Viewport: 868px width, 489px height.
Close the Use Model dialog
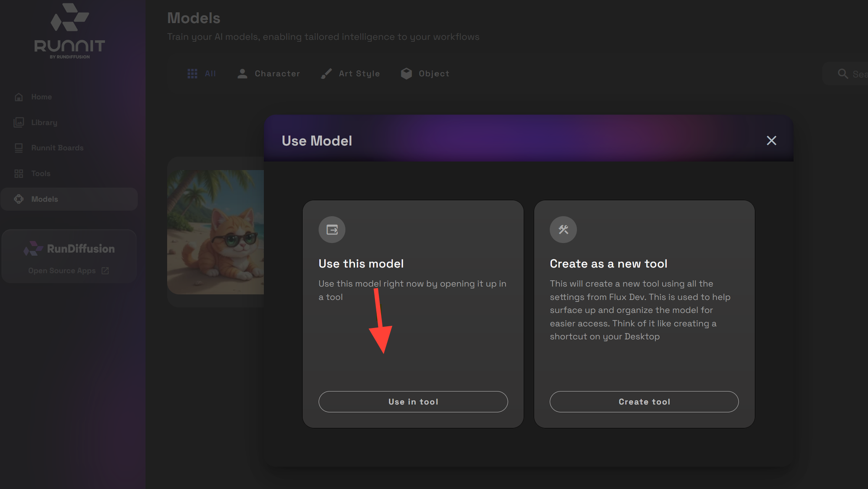[x=771, y=141]
